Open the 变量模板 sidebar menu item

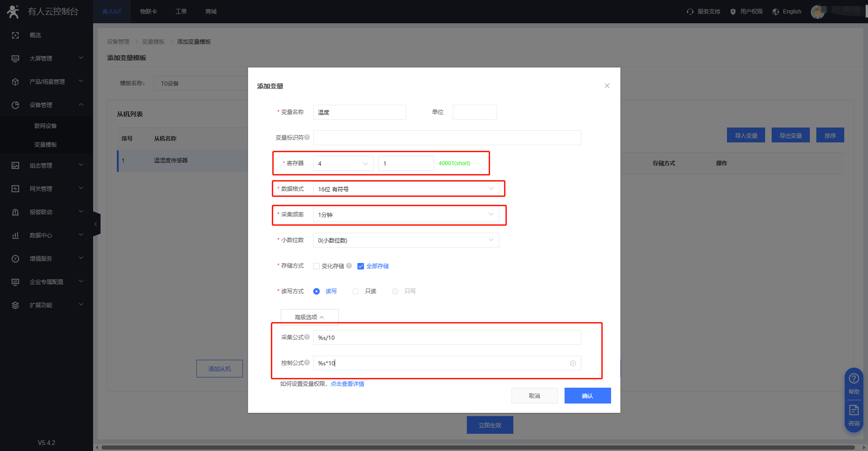pyautogui.click(x=46, y=145)
